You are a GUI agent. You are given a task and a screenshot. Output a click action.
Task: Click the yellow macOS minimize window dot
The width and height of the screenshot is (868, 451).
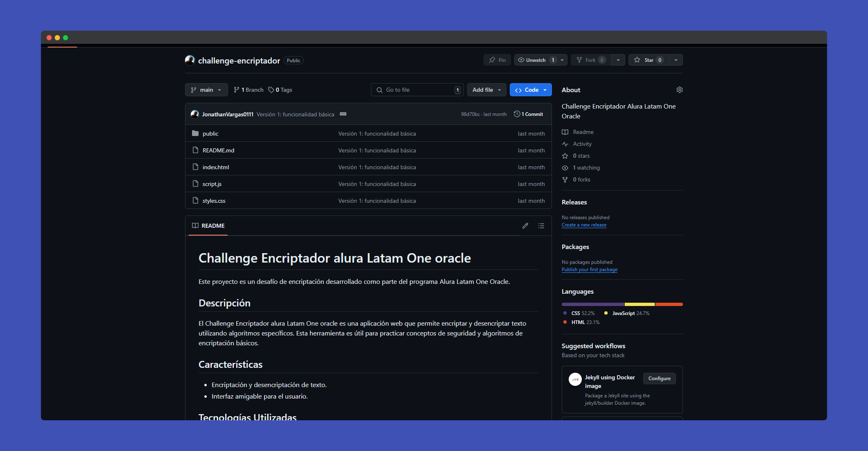pyautogui.click(x=57, y=38)
